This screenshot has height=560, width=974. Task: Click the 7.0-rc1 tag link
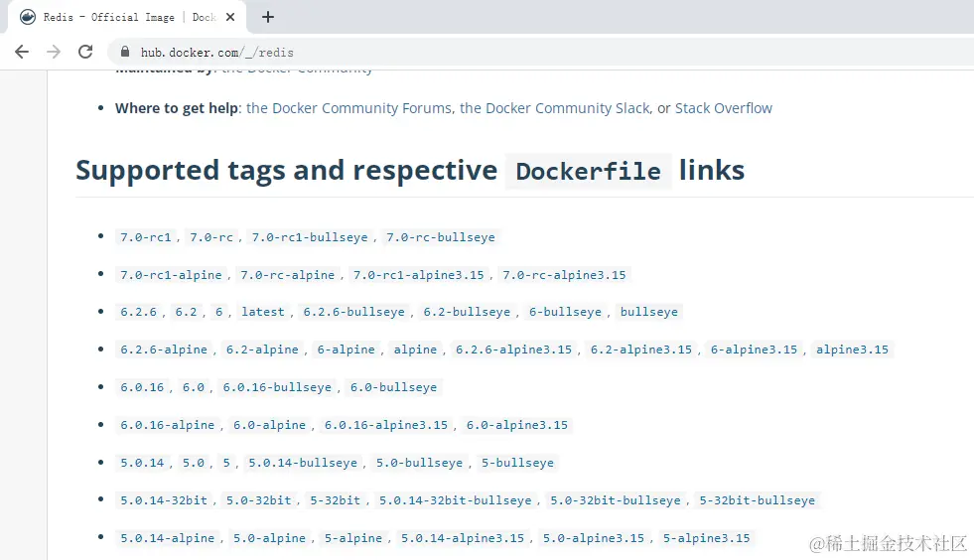click(x=145, y=237)
